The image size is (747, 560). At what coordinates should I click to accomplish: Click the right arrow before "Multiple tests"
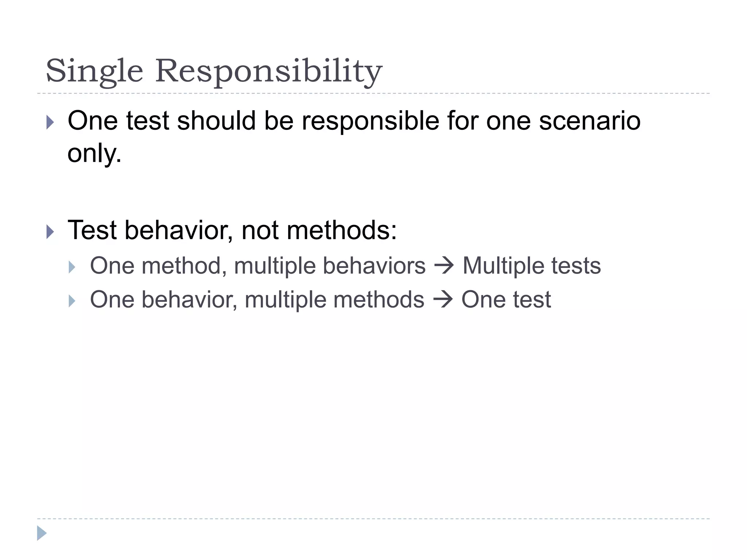[444, 266]
